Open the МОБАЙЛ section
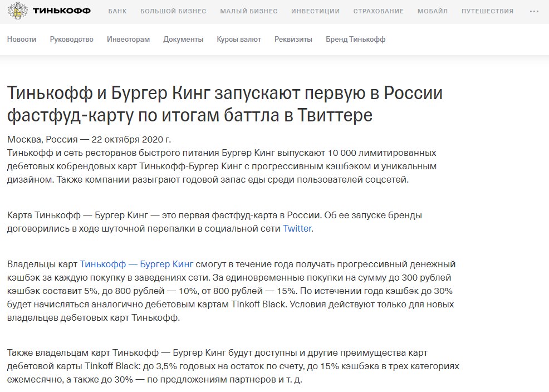 (x=433, y=11)
